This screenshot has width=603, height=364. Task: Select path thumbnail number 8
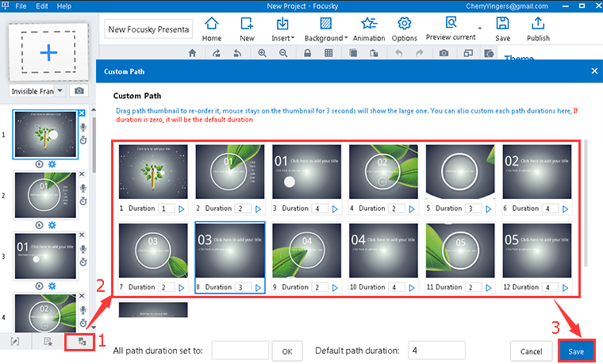[230, 251]
